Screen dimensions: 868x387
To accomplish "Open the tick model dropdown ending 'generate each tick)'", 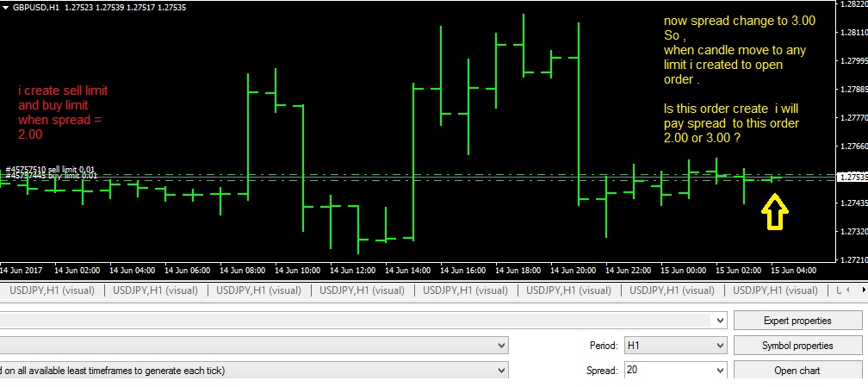I will (x=501, y=370).
